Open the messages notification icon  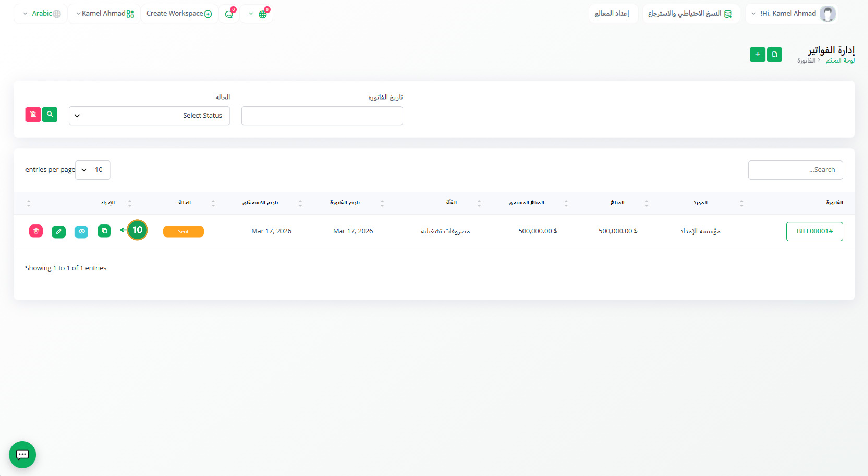229,14
